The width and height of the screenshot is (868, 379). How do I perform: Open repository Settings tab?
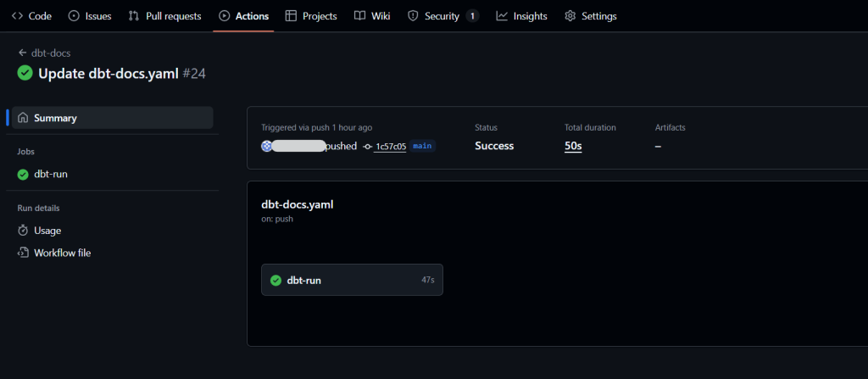pyautogui.click(x=591, y=16)
